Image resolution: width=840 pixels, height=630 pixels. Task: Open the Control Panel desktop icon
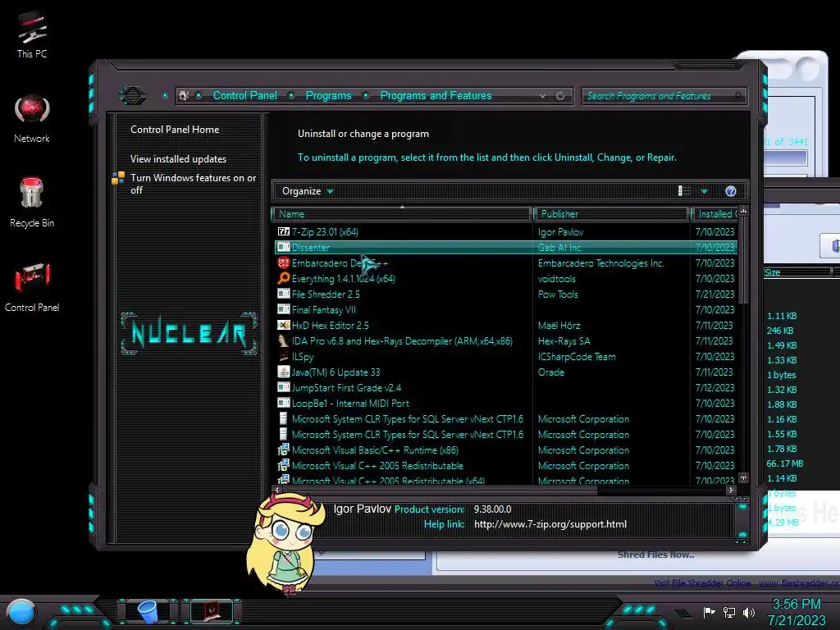click(x=32, y=286)
